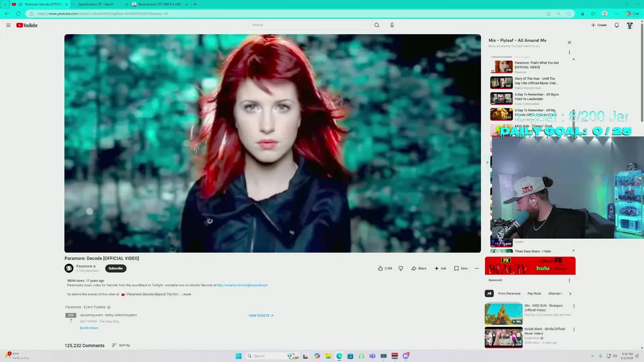Image resolution: width=644 pixels, height=362 pixels.
Task: Open the Windows Start menu
Action: pyautogui.click(x=238, y=356)
